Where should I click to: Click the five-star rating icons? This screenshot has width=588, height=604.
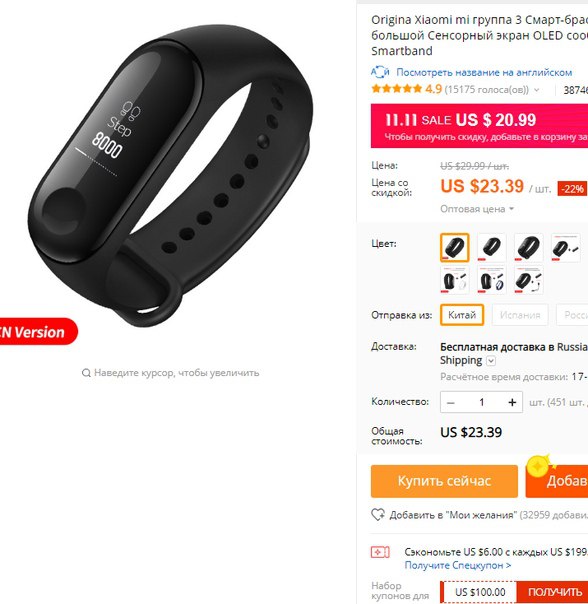point(396,89)
